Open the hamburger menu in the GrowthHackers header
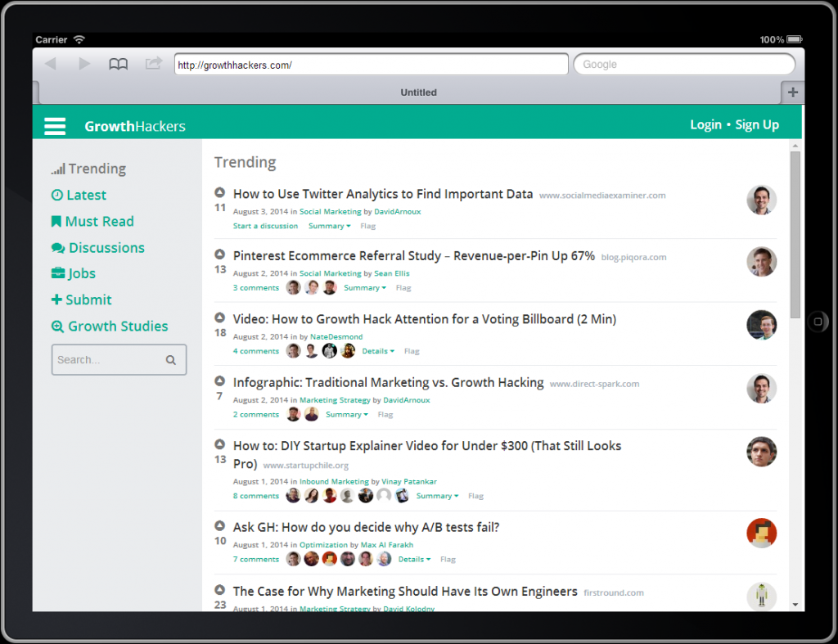The height and width of the screenshot is (644, 838). click(x=55, y=126)
